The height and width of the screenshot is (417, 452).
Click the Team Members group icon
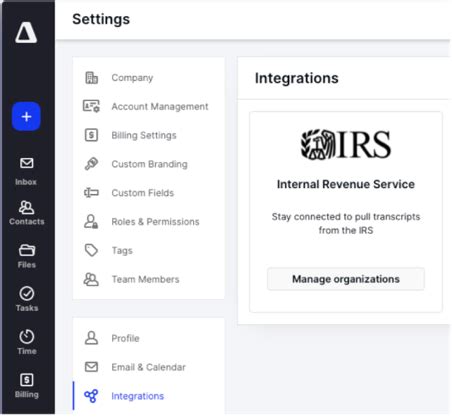click(91, 279)
